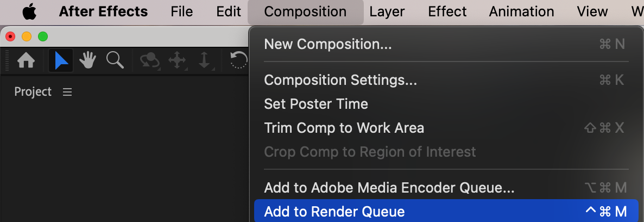
Task: Open the Apple menu
Action: [29, 11]
